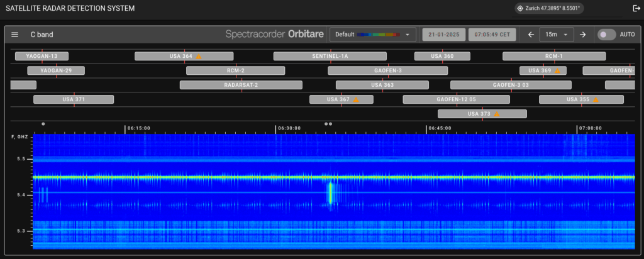The image size is (644, 259).
Task: Click the 07:05:49 CET time field
Action: (x=492, y=35)
